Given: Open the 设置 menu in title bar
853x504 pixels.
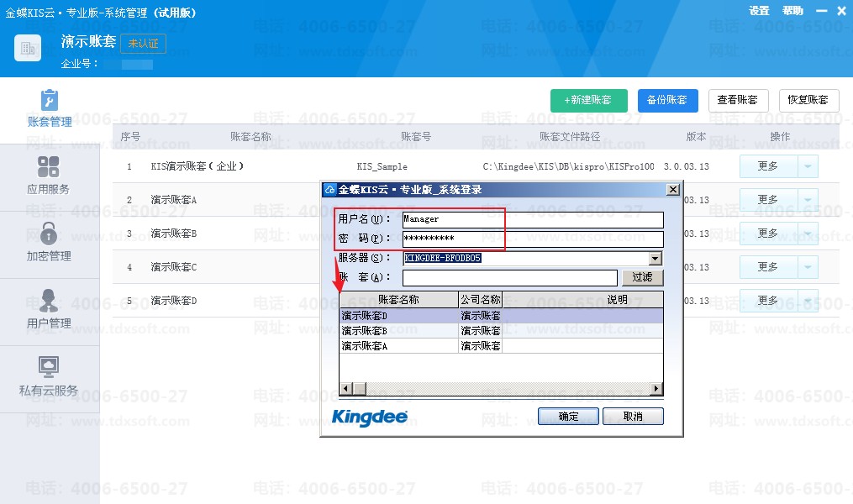Looking at the screenshot, I should [759, 10].
